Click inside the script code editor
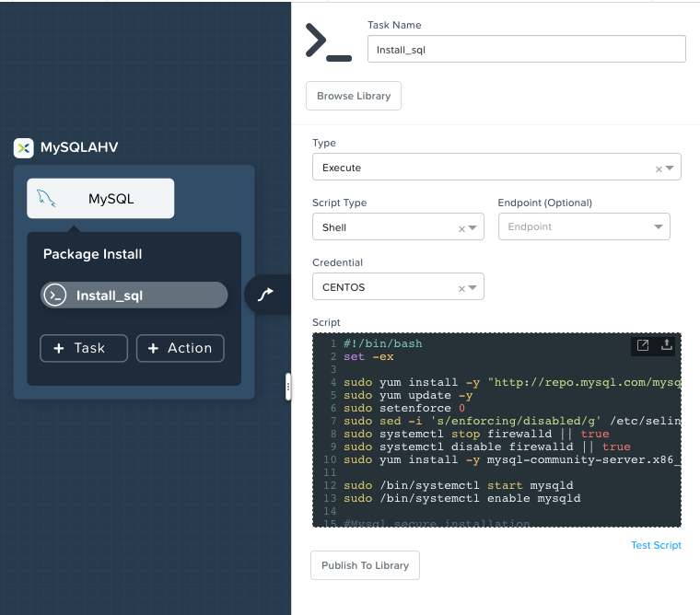Image resolution: width=700 pixels, height=615 pixels. coord(496,430)
